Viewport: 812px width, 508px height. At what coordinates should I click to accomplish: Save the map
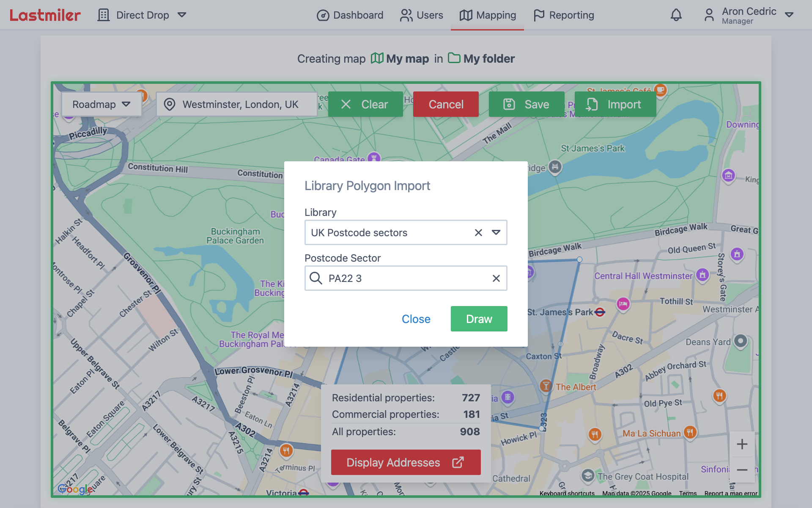[x=527, y=104]
